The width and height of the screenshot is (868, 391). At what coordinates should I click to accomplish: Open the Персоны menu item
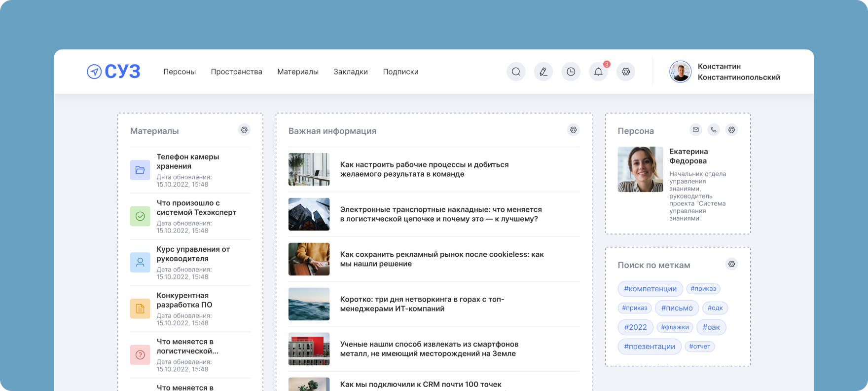click(x=180, y=72)
